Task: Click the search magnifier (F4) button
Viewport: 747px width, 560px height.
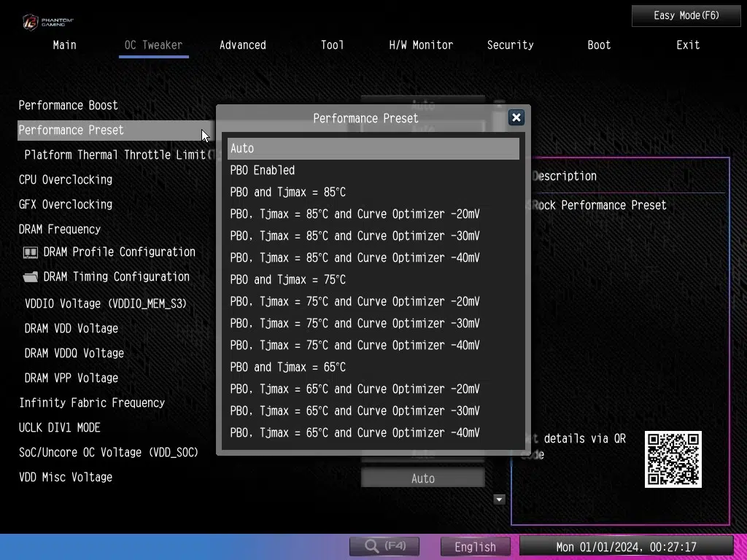Action: [384, 546]
